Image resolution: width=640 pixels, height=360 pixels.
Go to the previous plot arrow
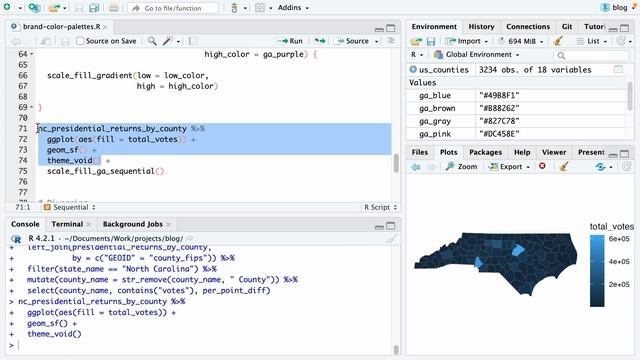coord(416,167)
